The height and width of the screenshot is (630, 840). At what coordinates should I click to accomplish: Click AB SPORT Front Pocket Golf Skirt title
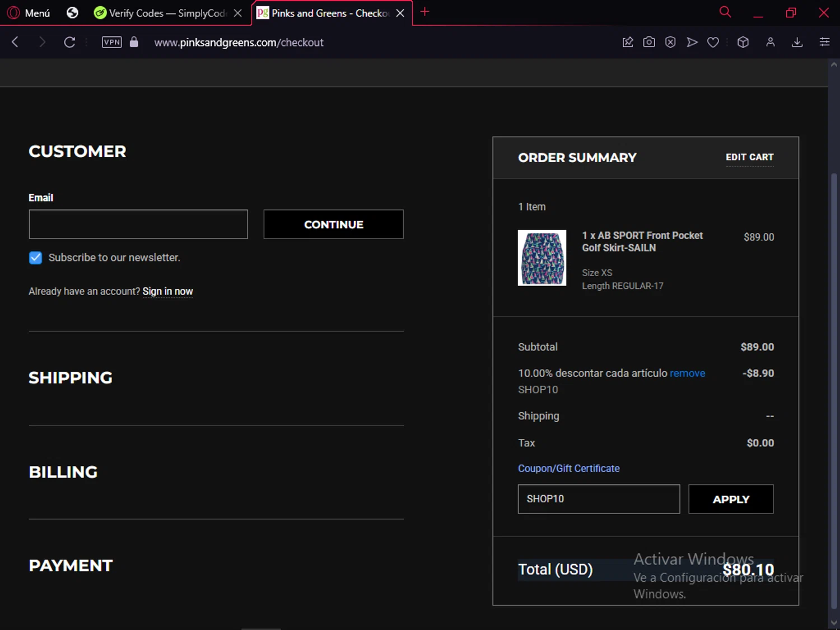click(x=642, y=241)
